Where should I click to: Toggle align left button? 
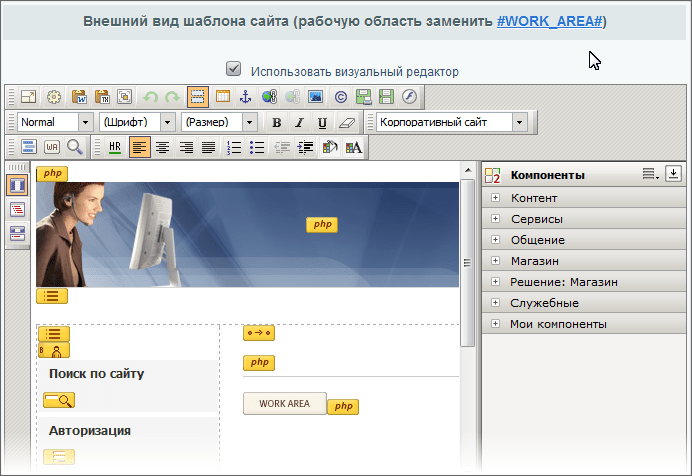tap(139, 147)
